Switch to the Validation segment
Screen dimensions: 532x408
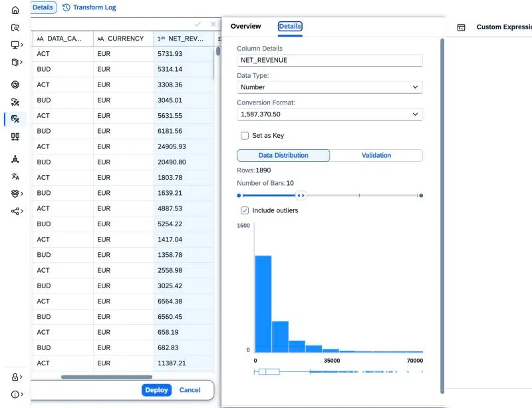(376, 155)
